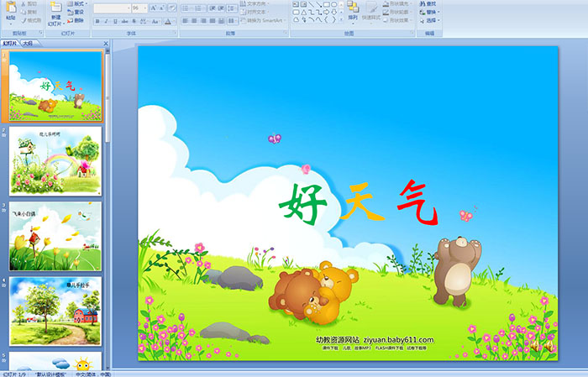Screen dimensions: 588x377
Task: Open Line Spacing dropdown
Action: click(232, 8)
